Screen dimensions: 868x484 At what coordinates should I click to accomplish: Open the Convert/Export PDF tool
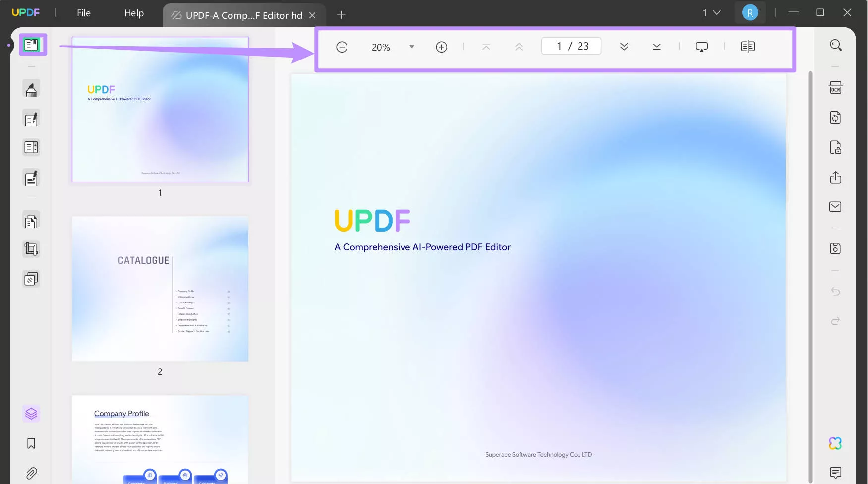pyautogui.click(x=836, y=118)
